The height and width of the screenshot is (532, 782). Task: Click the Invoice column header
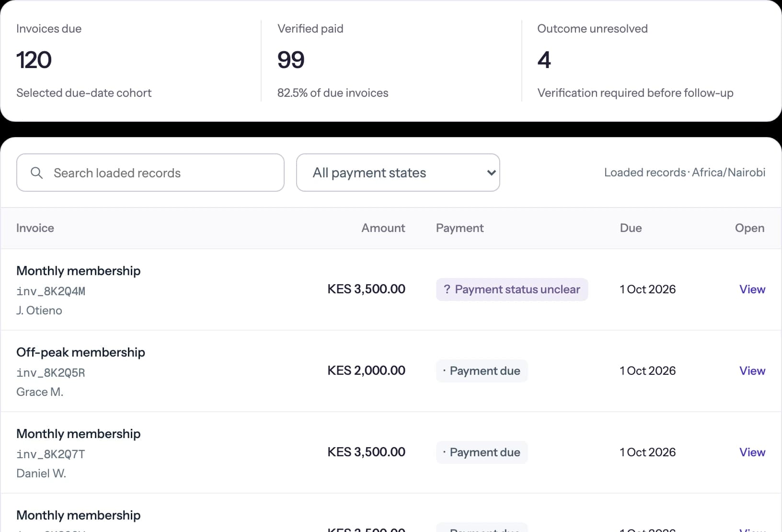click(x=35, y=228)
